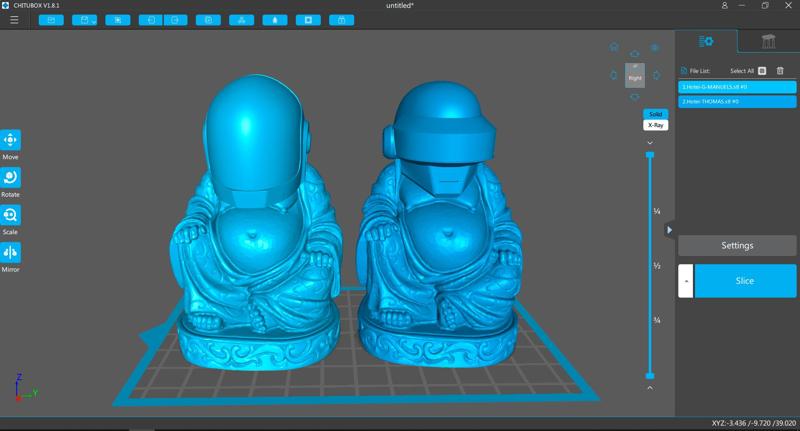Click the layer slider at the ½ mark
Screen dimensions: 800x431
click(650, 266)
